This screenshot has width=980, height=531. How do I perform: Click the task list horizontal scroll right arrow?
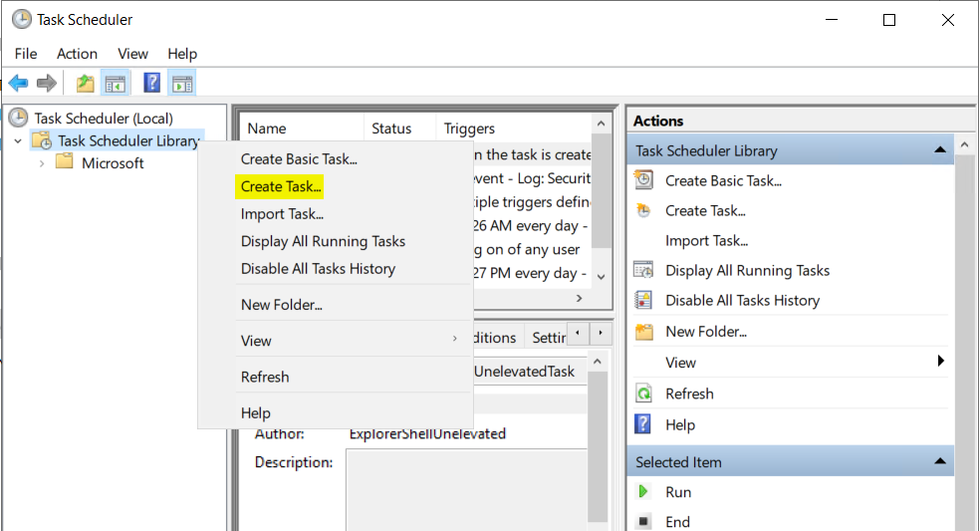click(x=580, y=298)
